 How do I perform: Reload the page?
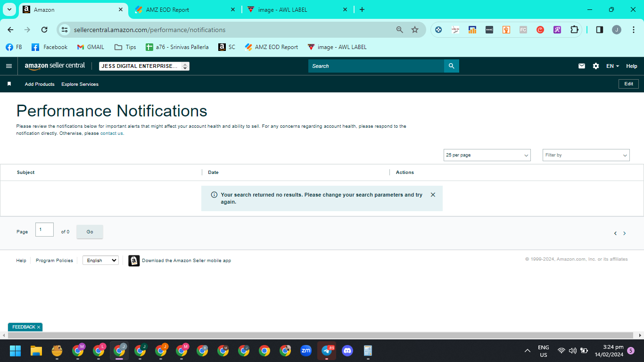click(44, 30)
